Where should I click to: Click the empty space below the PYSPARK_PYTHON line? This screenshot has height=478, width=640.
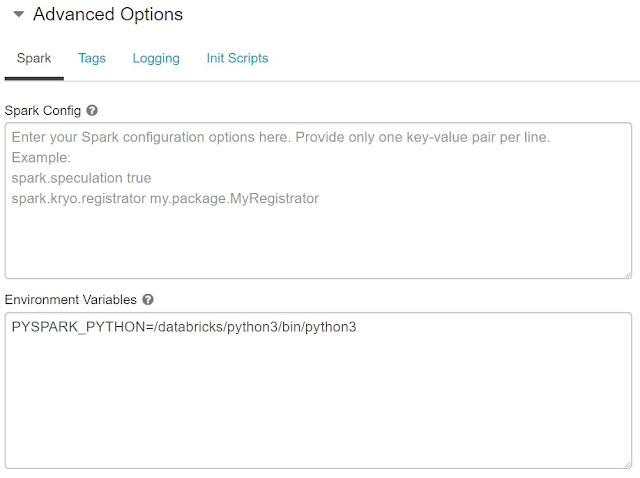coord(318,410)
